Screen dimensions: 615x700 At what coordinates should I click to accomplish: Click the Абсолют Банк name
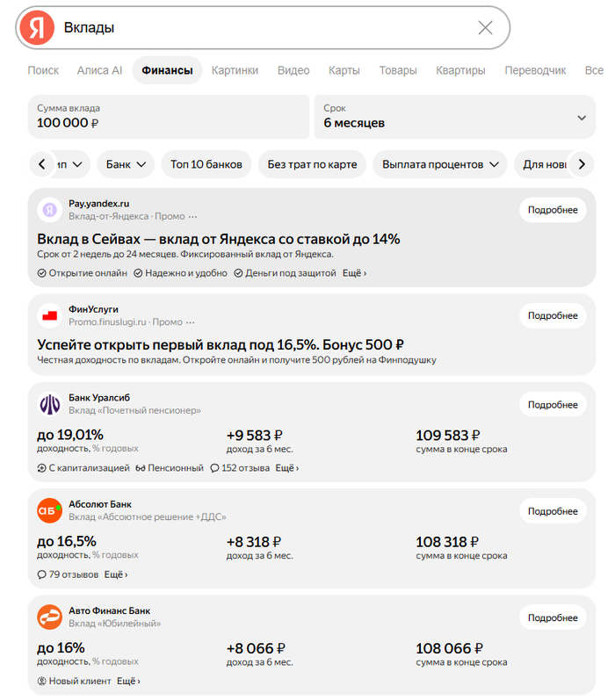[x=100, y=504]
